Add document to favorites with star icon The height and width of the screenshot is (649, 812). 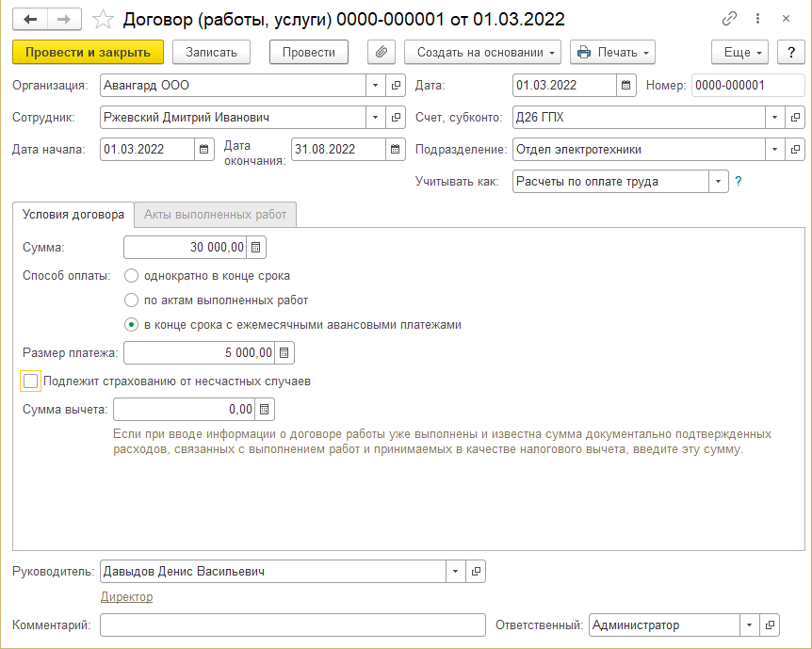pos(105,19)
